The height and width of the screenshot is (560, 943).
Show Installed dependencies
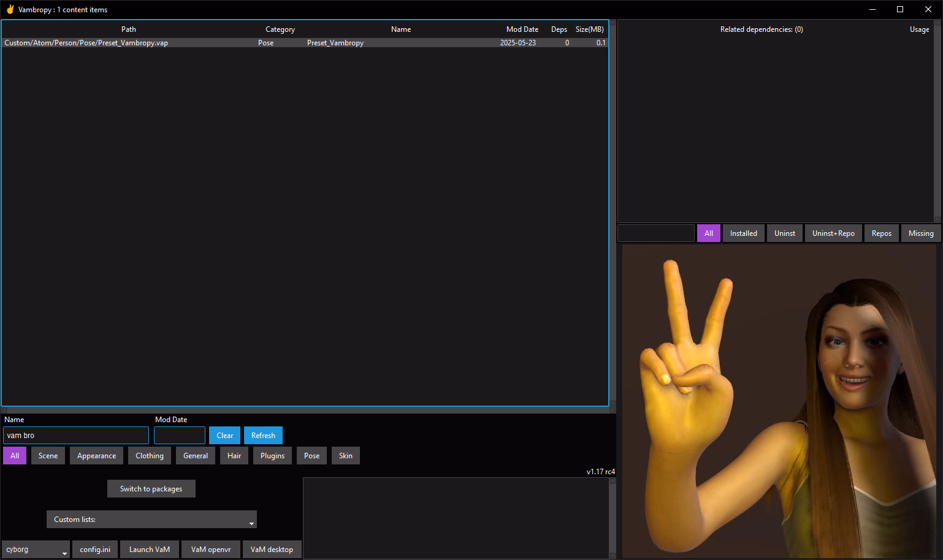coord(744,233)
